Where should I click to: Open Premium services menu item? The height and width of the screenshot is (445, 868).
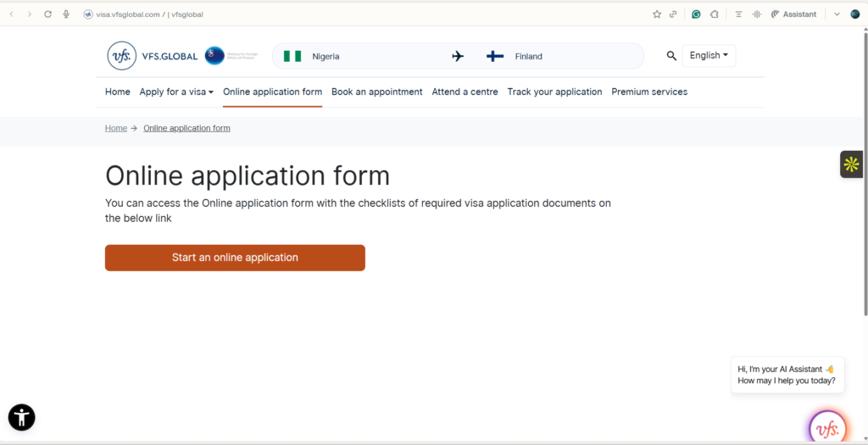[649, 92]
